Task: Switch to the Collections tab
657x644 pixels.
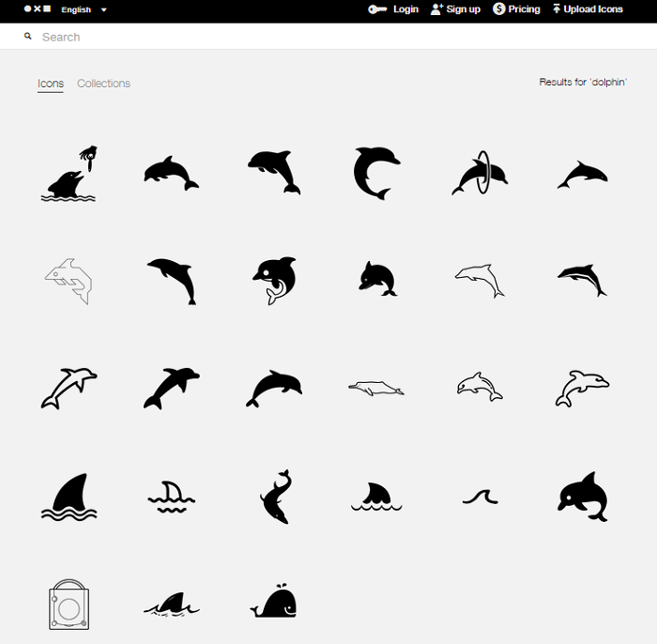Action: coord(103,84)
